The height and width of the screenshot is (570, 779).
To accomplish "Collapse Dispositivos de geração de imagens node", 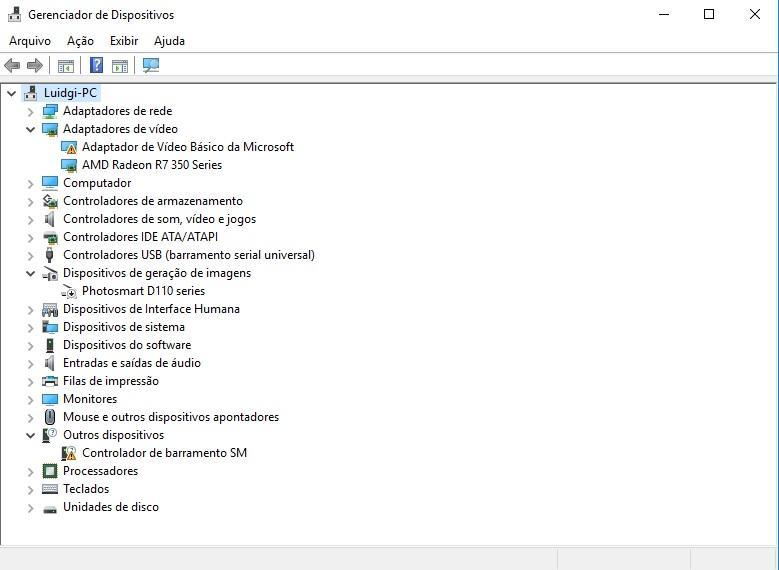I will tap(30, 273).
